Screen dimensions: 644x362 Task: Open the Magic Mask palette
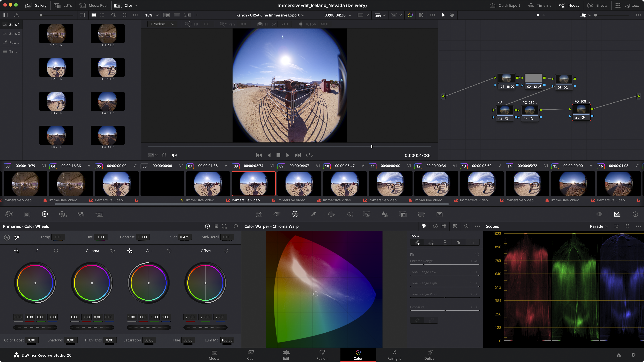click(x=367, y=214)
